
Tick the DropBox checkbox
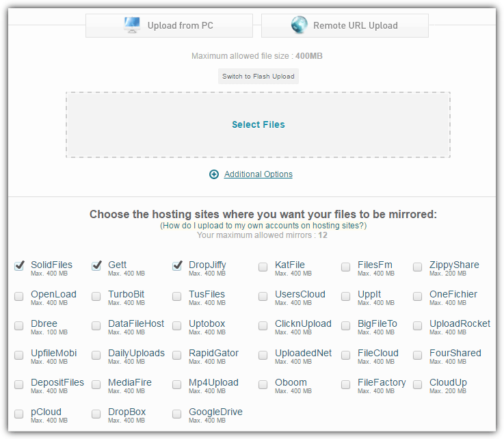pyautogui.click(x=96, y=414)
